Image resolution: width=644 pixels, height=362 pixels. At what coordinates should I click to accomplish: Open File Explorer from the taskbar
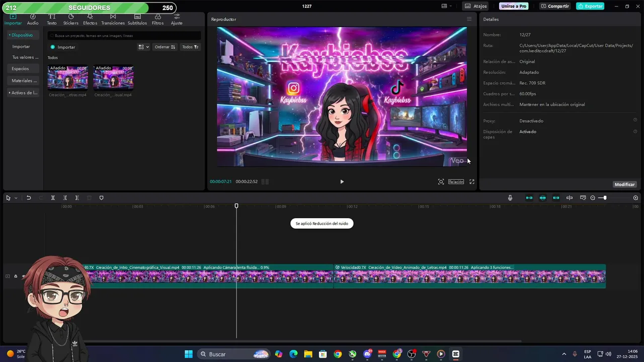308,354
